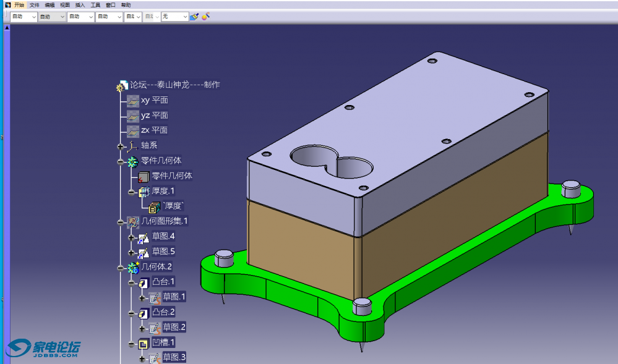This screenshot has width=618, height=364.
Task: Click the paint-ball wizard icon beside the brush
Action: 206,17
